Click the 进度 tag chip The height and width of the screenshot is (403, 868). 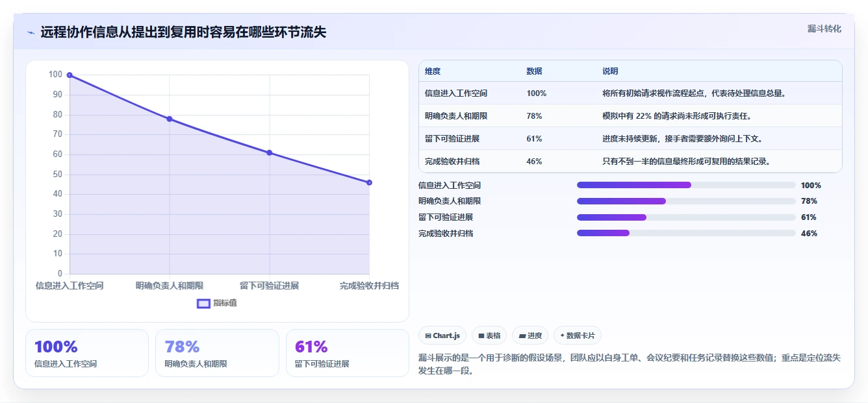(x=530, y=336)
